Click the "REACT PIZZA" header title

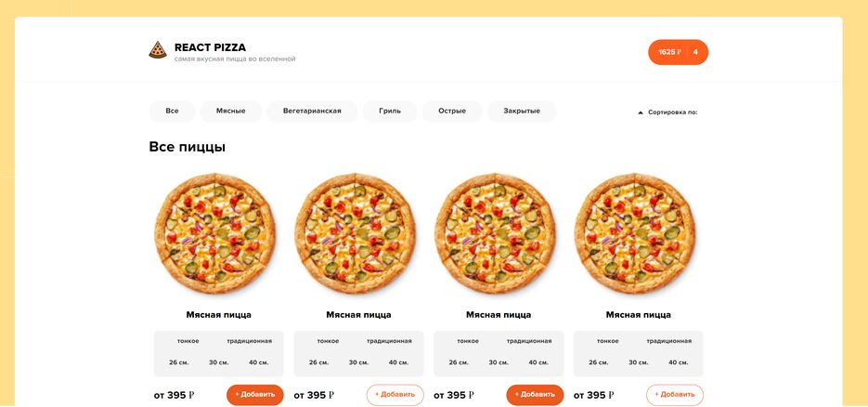(x=210, y=47)
